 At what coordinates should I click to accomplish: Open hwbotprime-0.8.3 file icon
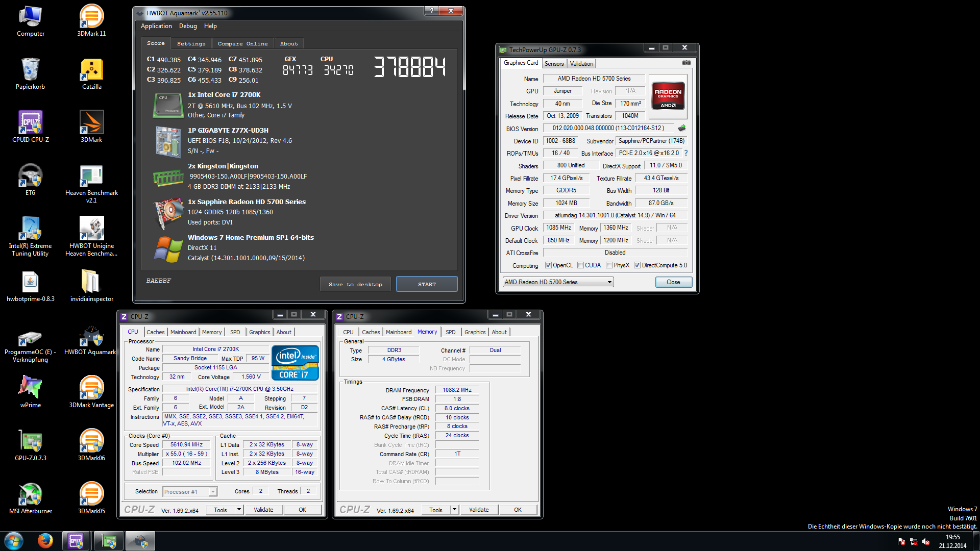(x=31, y=286)
